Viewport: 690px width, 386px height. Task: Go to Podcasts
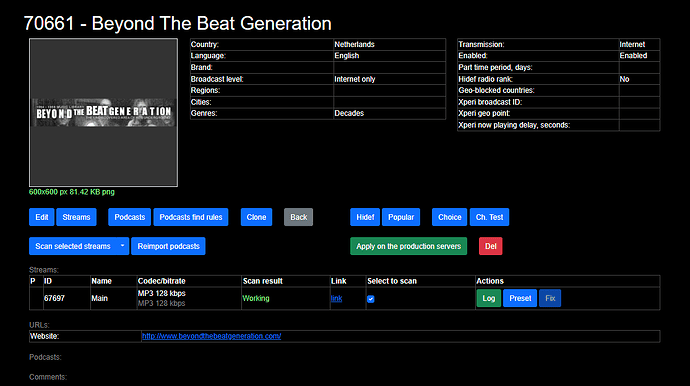tap(129, 217)
